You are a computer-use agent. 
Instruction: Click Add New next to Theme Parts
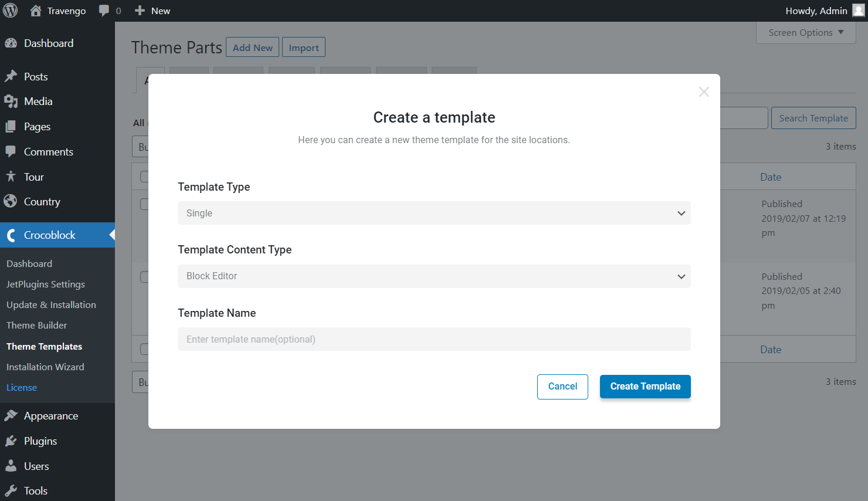[x=252, y=48]
